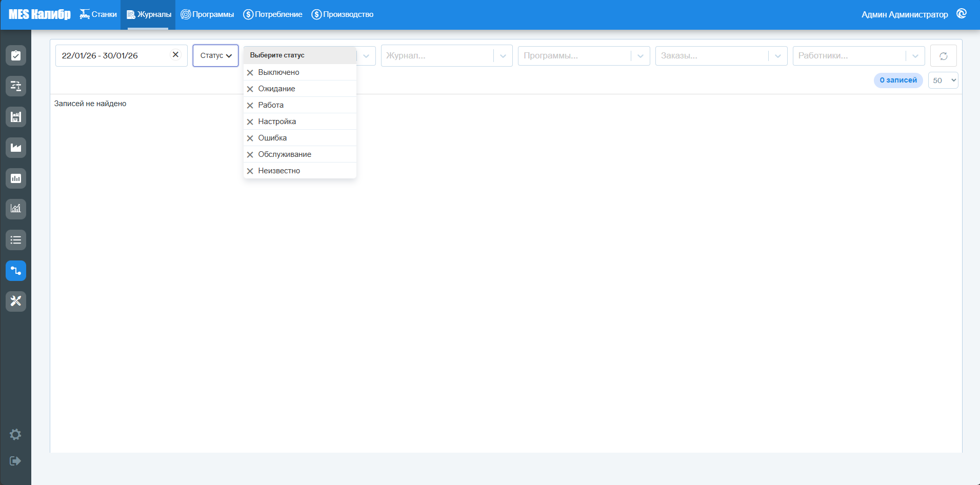Open the list sidebar icon
The height and width of the screenshot is (485, 980).
pyautogui.click(x=16, y=240)
